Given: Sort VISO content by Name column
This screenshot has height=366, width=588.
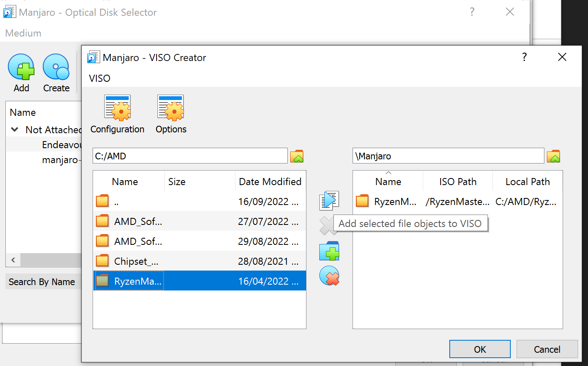Looking at the screenshot, I should pyautogui.click(x=388, y=181).
